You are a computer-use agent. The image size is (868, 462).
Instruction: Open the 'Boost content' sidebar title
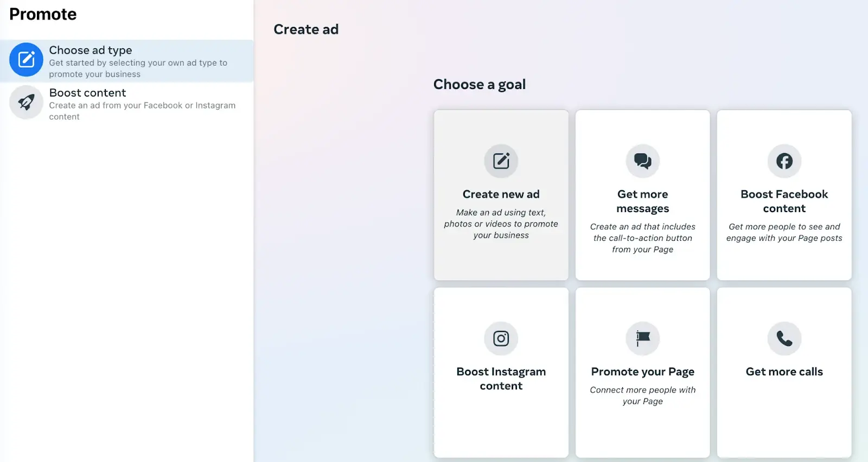tap(87, 93)
